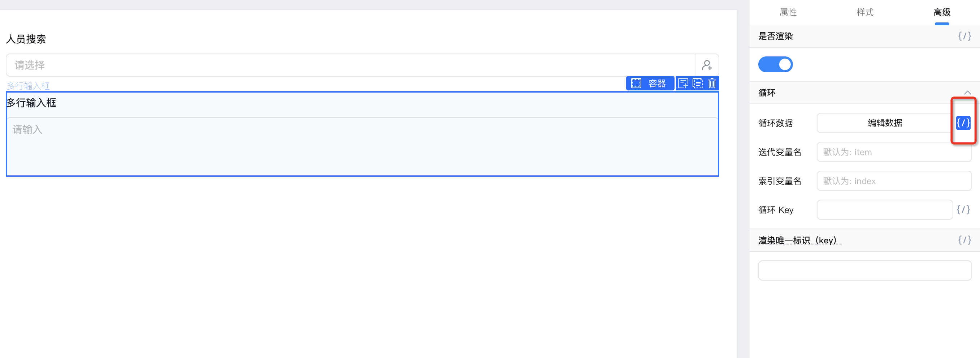The image size is (980, 358).
Task: Click the 请输入 multiline text area
Action: click(362, 146)
